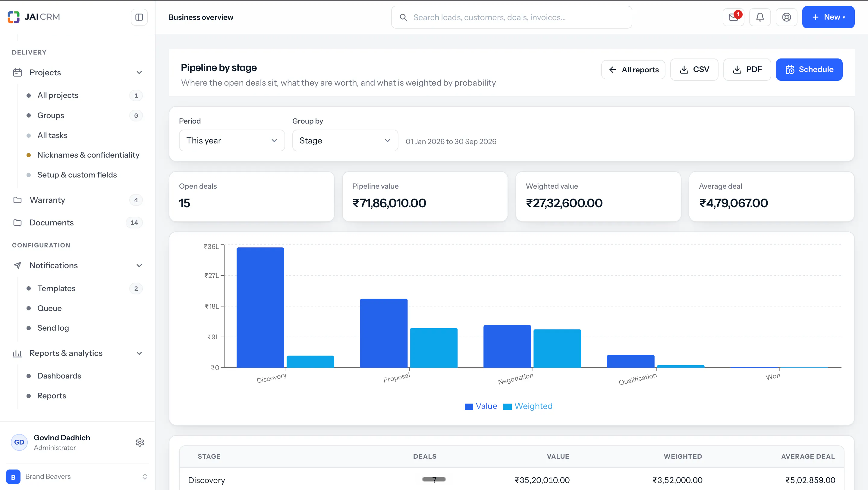Click the search magnifier icon
This screenshot has width=868, height=490.
(x=403, y=17)
